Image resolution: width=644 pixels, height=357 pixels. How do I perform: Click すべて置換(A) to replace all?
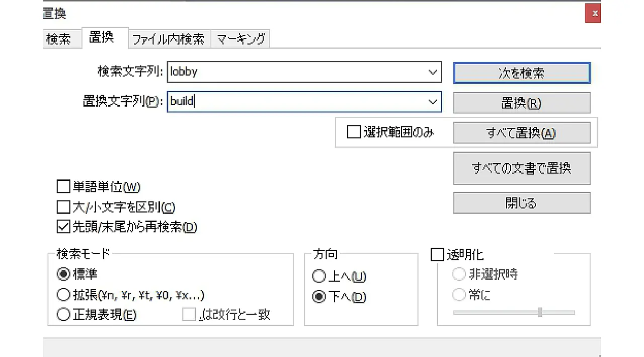(521, 133)
